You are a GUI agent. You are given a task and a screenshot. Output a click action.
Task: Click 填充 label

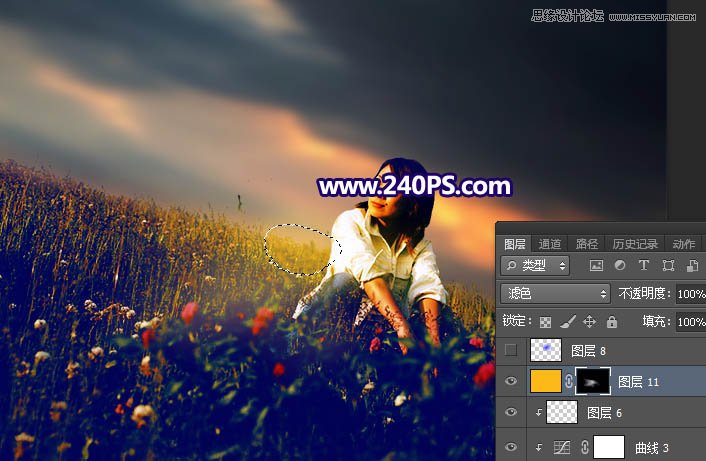[x=654, y=321]
